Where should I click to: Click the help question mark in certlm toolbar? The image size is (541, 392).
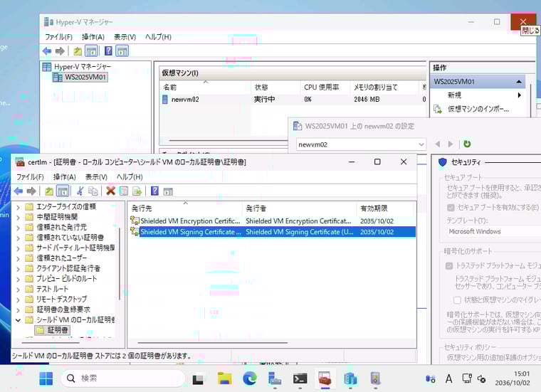click(x=154, y=191)
